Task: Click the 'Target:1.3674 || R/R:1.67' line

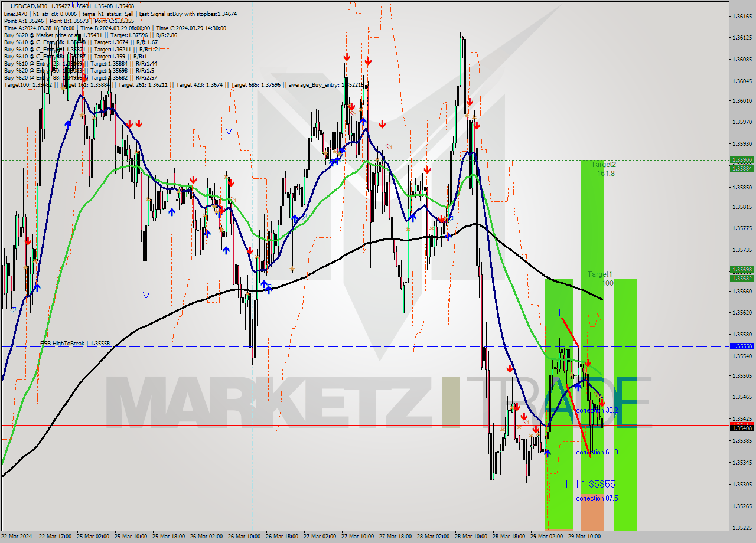Action: 125,42
